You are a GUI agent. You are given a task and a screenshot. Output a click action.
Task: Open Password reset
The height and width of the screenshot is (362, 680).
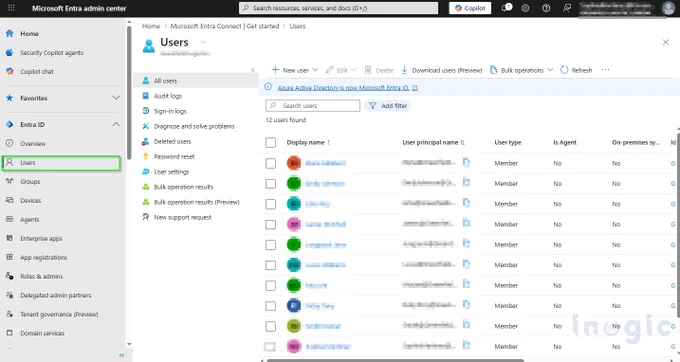tap(174, 157)
